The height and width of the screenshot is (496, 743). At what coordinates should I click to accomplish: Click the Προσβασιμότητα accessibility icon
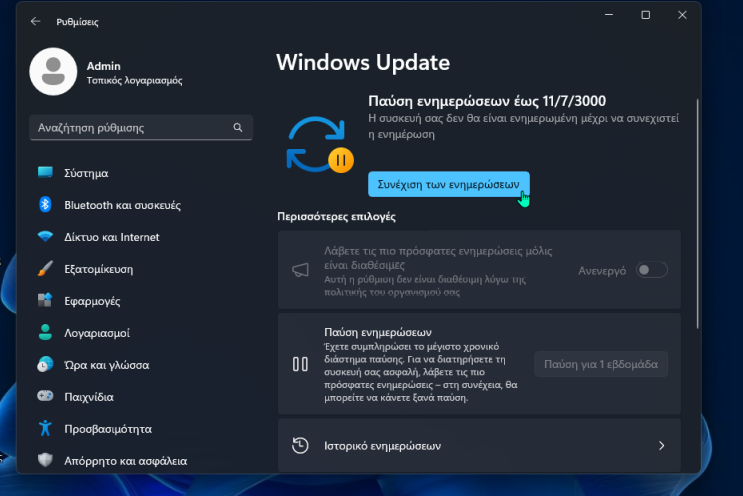(x=45, y=428)
